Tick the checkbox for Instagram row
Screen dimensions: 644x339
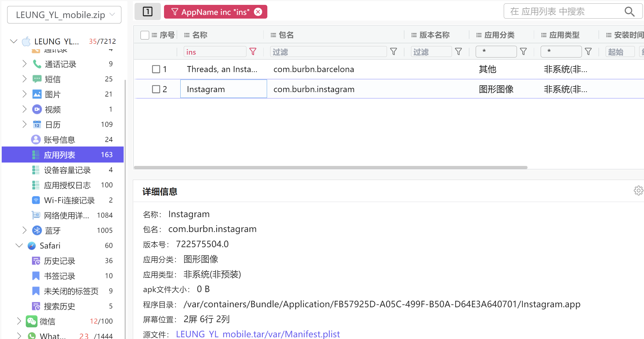coord(156,89)
